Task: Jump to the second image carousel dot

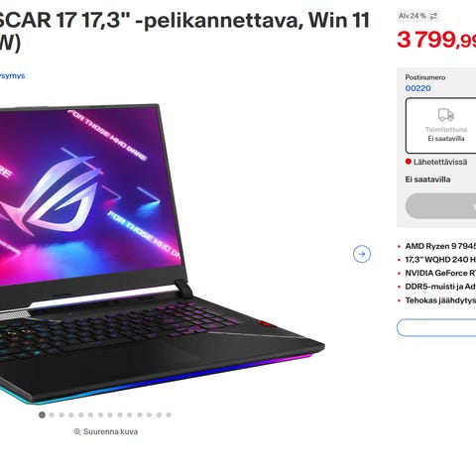Action: coord(52,415)
